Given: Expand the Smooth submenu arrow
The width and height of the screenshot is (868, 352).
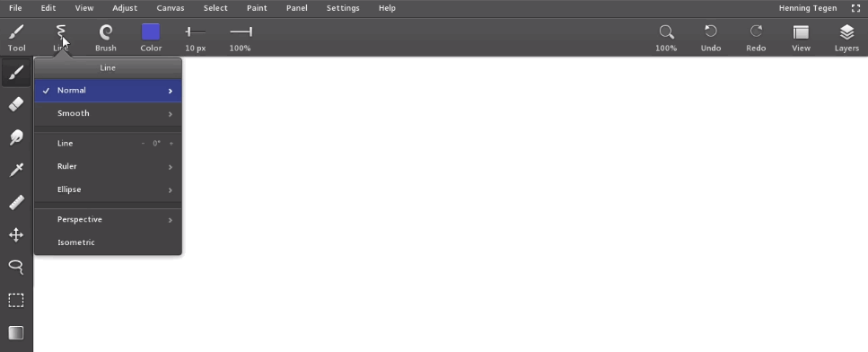Looking at the screenshot, I should click(x=171, y=114).
